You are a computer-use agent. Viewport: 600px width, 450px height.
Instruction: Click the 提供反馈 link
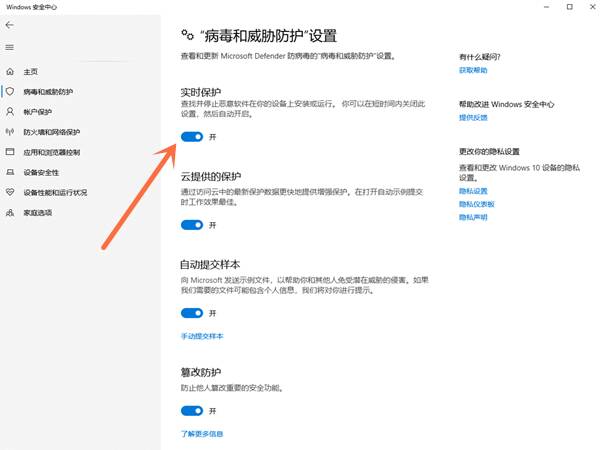(473, 117)
